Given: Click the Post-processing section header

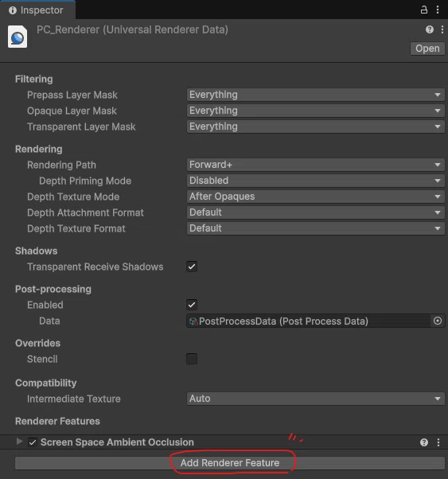Looking at the screenshot, I should click(53, 289).
